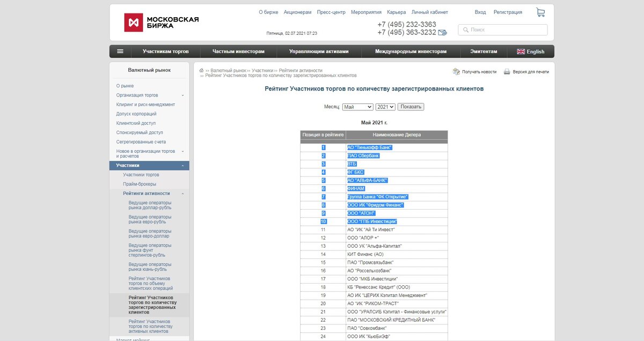Click Рейтинги активности breadcrumb link
The image size is (644, 341).
(x=301, y=70)
